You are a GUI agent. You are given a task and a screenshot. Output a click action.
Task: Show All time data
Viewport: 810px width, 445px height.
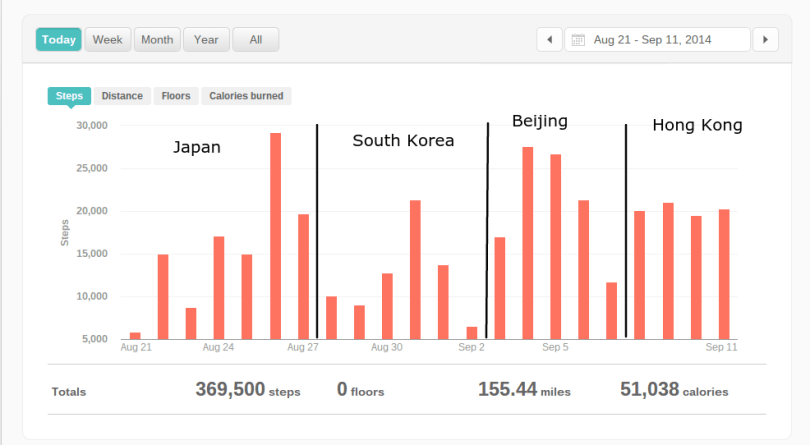255,40
